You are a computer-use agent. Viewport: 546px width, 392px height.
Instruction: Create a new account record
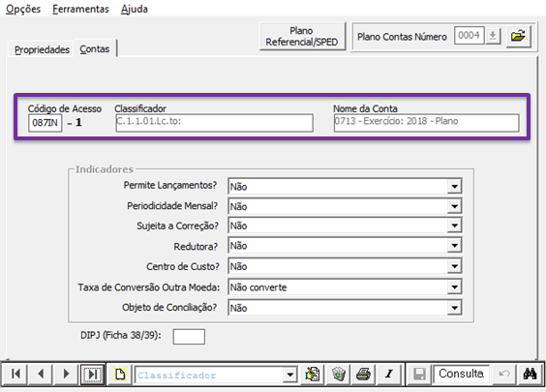(120, 375)
